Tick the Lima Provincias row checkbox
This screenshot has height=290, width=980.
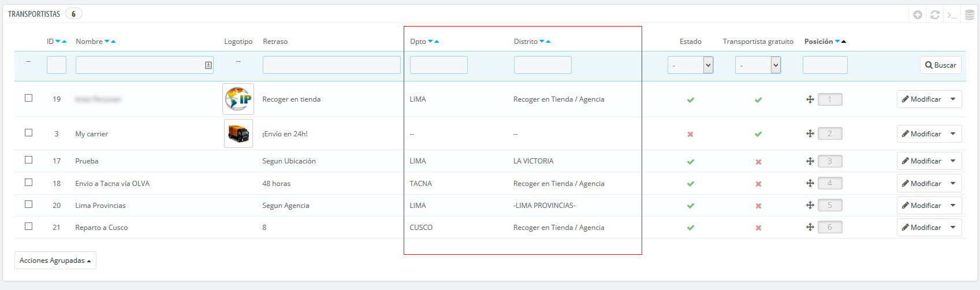pyautogui.click(x=28, y=205)
